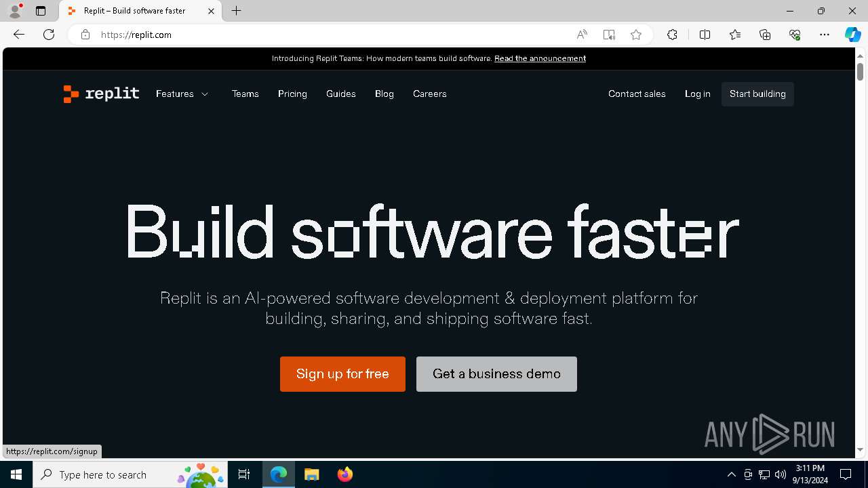Image resolution: width=868 pixels, height=488 pixels.
Task: Open the Extensions icon
Action: point(672,35)
